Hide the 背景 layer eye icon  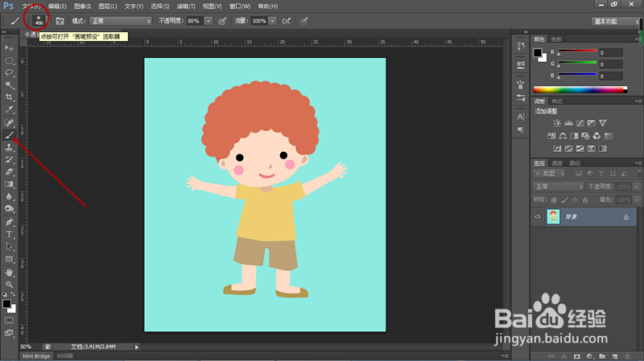point(538,216)
